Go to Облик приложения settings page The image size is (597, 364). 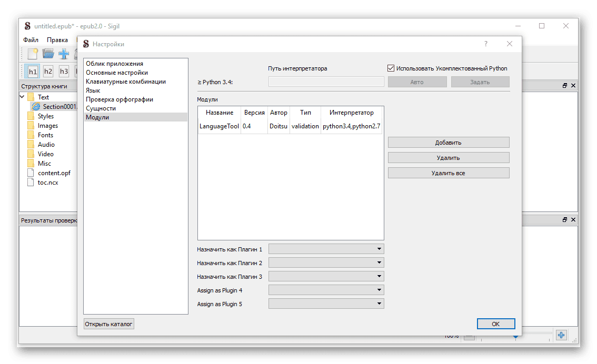click(x=136, y=64)
